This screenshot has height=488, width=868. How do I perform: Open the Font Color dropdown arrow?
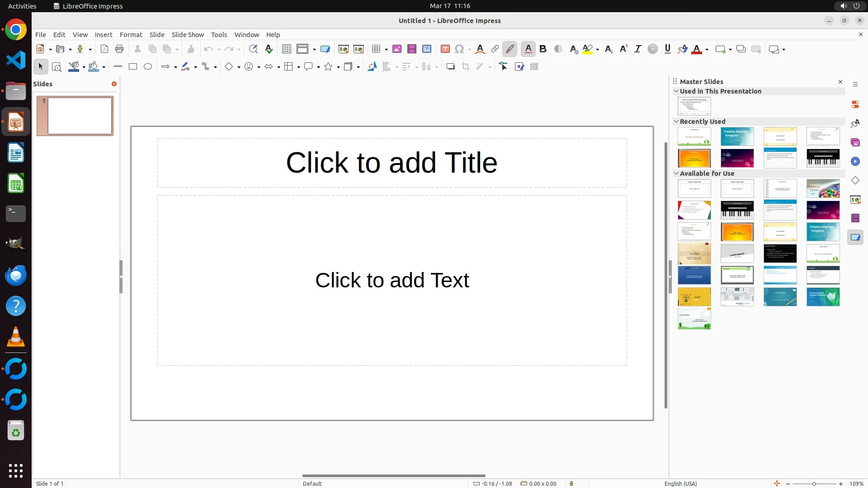tap(707, 50)
